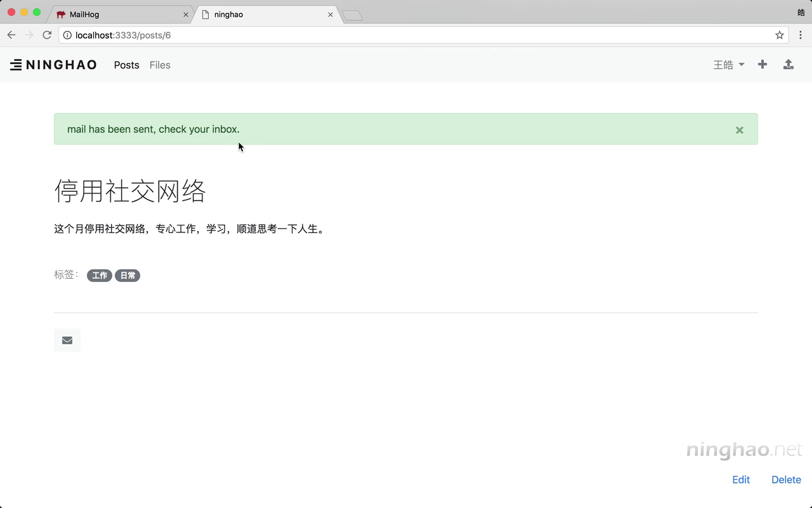Go back using the browser back arrow
Screen dimensions: 812x508
(11, 35)
